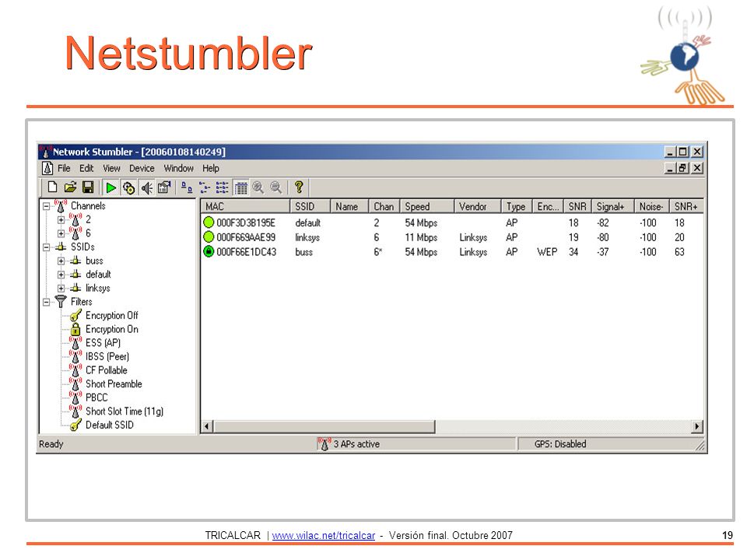Open the View menu
747x560 pixels.
point(111,168)
